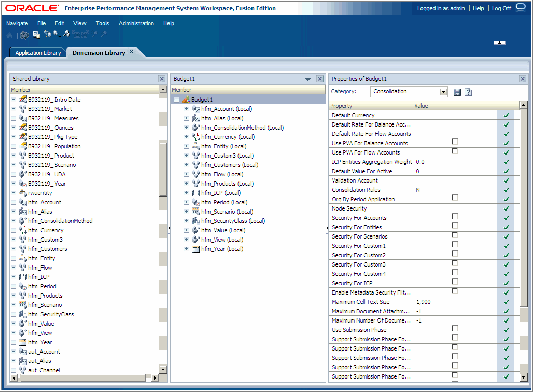Expand hfm_Value (Local) node
The width and height of the screenshot is (533, 392).
pos(187,230)
